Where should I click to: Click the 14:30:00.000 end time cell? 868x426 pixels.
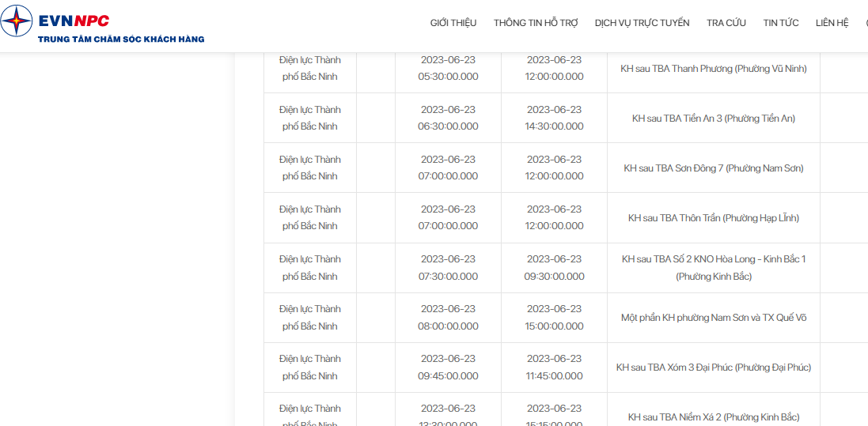click(554, 118)
